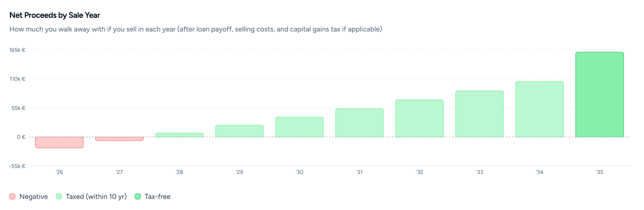
Task: Click the tiny green bar for '28
Action: [x=179, y=135]
